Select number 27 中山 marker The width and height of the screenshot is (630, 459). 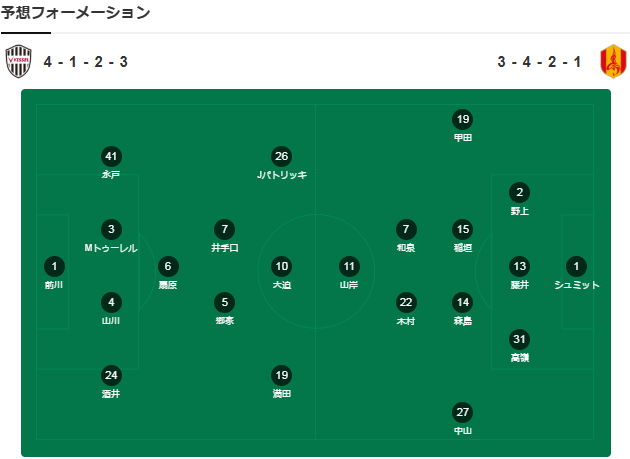coord(462,412)
